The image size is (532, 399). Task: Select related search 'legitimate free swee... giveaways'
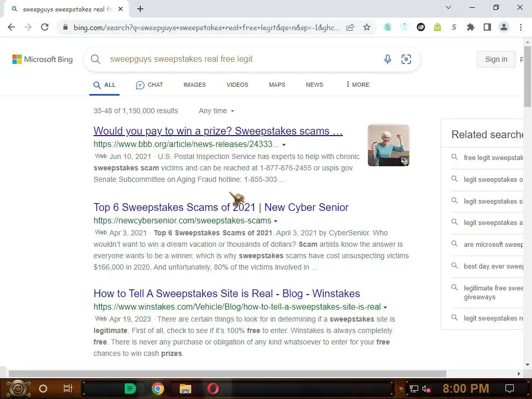(x=487, y=292)
